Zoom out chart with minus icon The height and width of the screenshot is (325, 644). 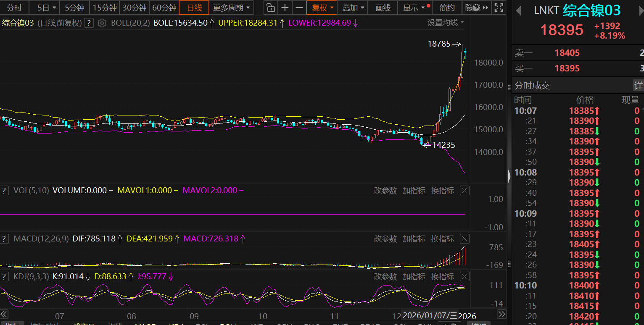pyautogui.click(x=299, y=8)
